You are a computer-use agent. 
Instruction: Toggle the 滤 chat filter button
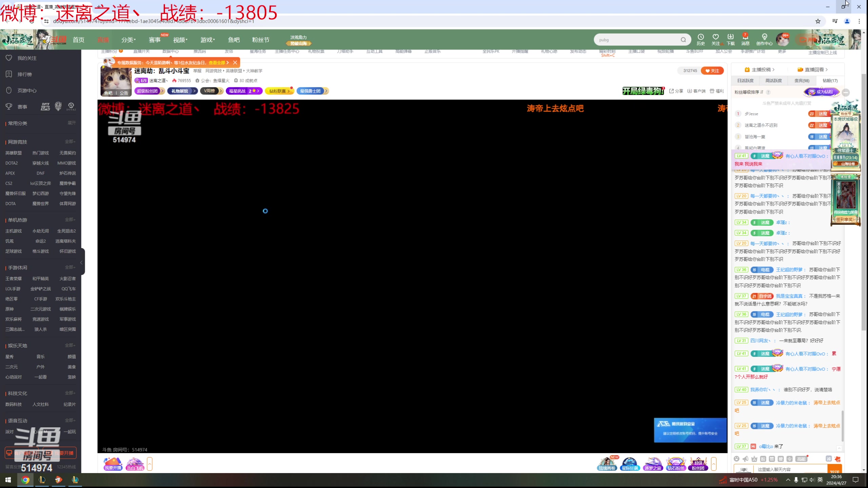(x=828, y=459)
